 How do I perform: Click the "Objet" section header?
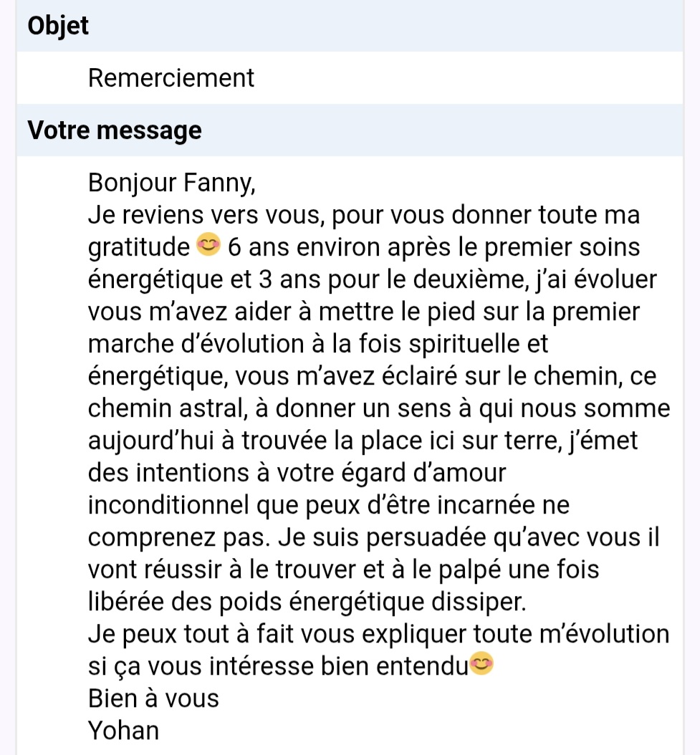click(58, 26)
